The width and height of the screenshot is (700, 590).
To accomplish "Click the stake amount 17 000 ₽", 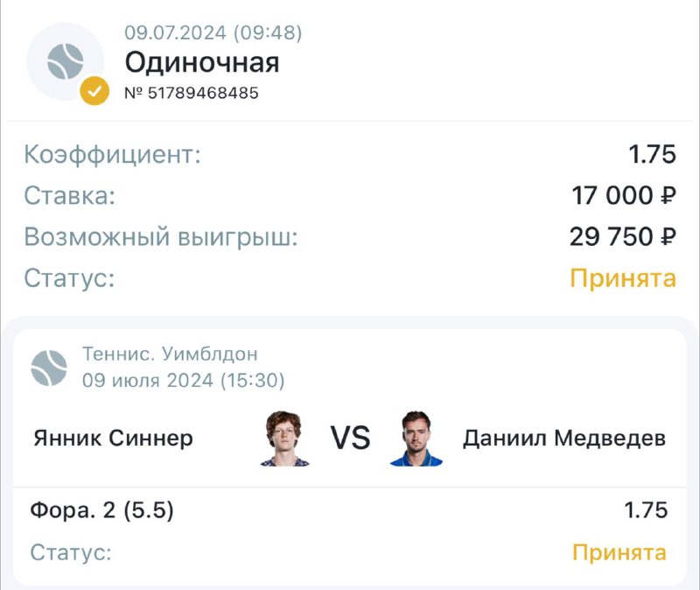I will pyautogui.click(x=624, y=196).
